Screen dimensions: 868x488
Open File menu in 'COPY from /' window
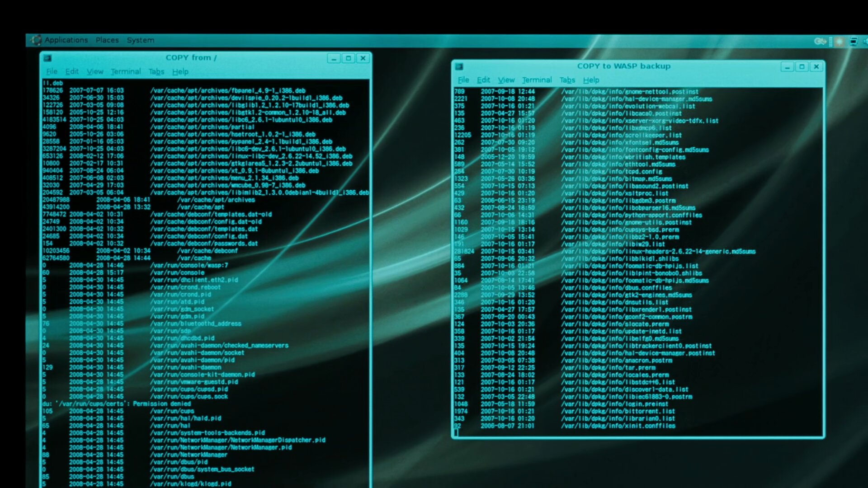click(x=52, y=71)
